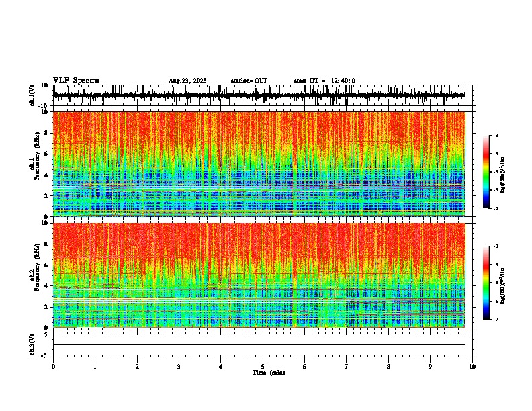Click the ch.2 spectrogram plot
The height and width of the screenshot is (411, 532).
259,275
